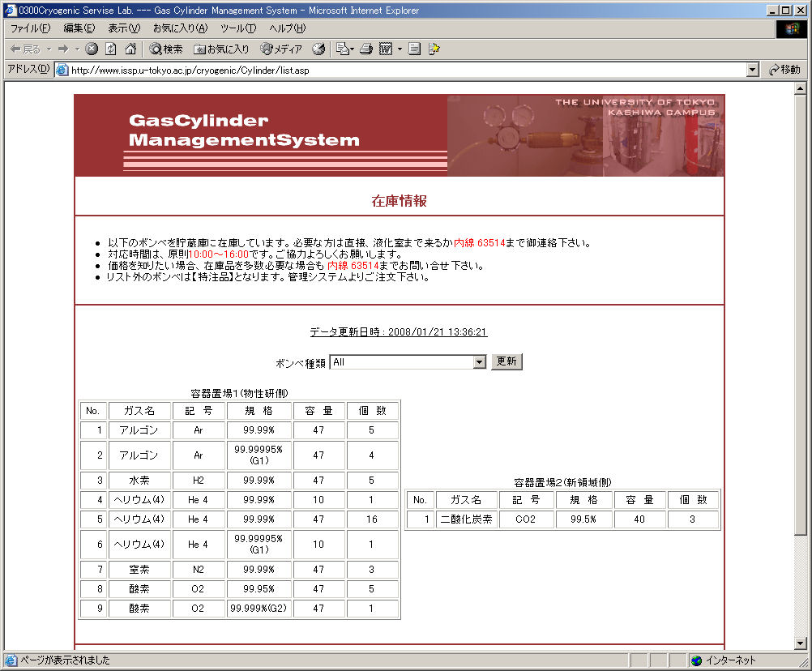Screen dimensions: 812x671
Task: Click the Back arrow toolbar icon
Action: click(25, 49)
